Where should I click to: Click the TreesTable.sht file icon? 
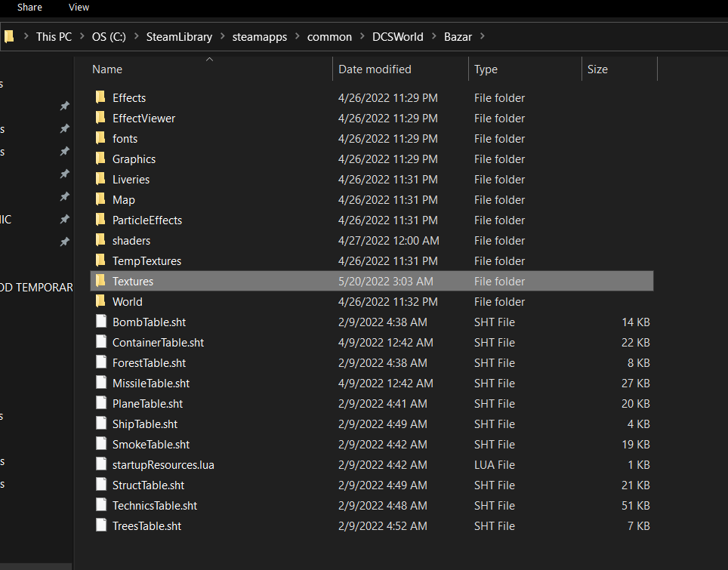pos(100,525)
